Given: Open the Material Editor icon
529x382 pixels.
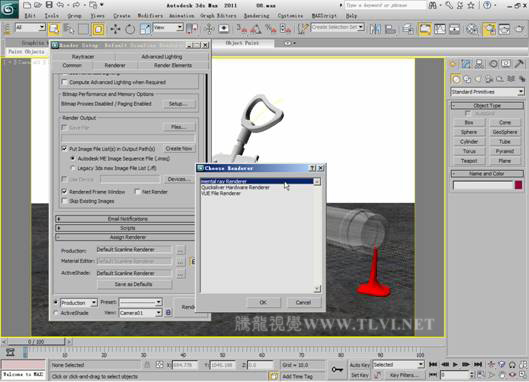Looking at the screenshot, I should 471,29.
